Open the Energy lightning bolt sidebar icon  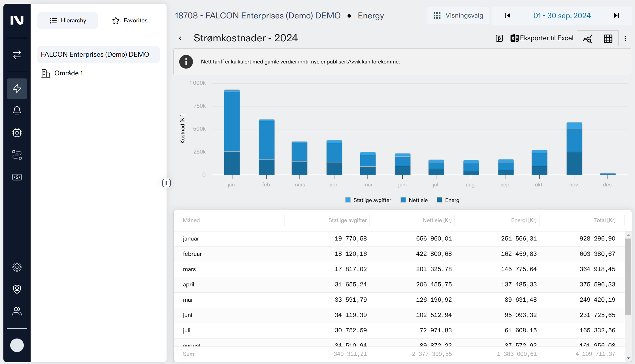pyautogui.click(x=17, y=89)
